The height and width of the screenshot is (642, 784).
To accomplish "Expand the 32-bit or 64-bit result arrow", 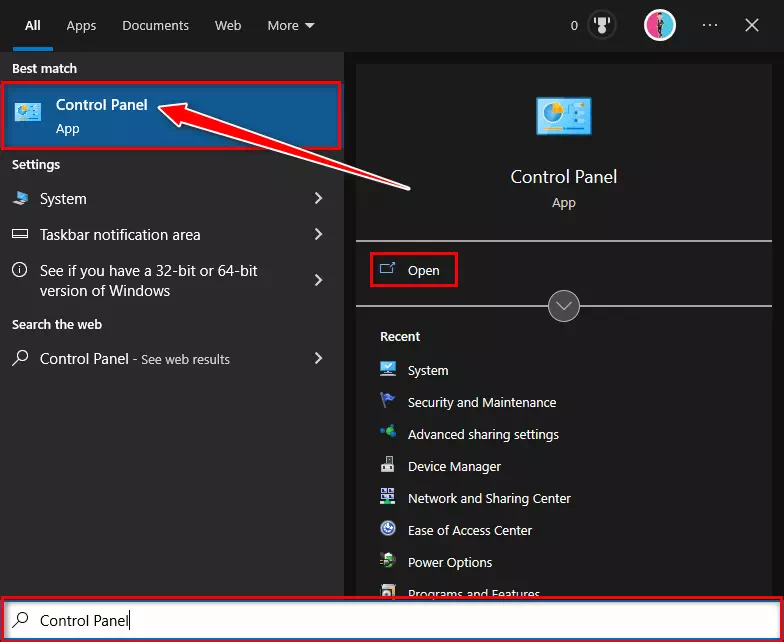I will [x=318, y=280].
